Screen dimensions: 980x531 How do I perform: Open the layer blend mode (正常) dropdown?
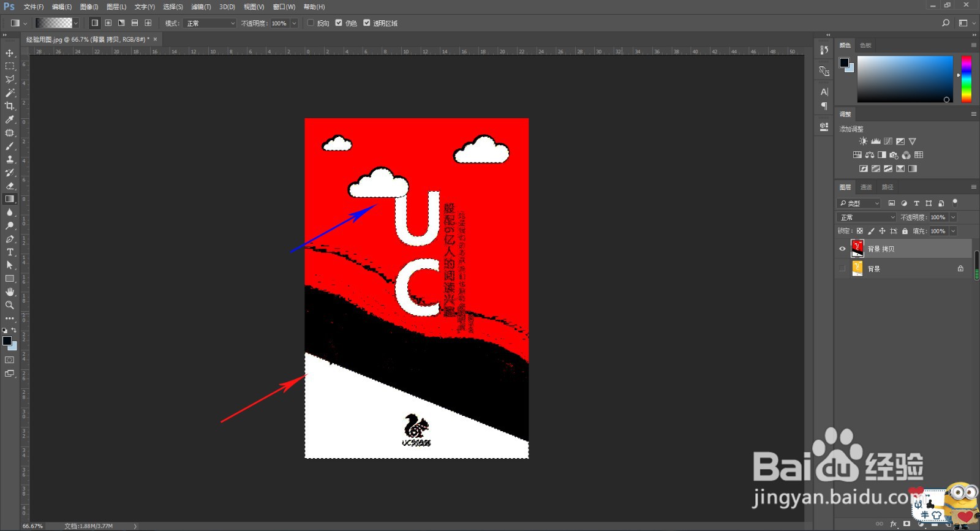(866, 217)
